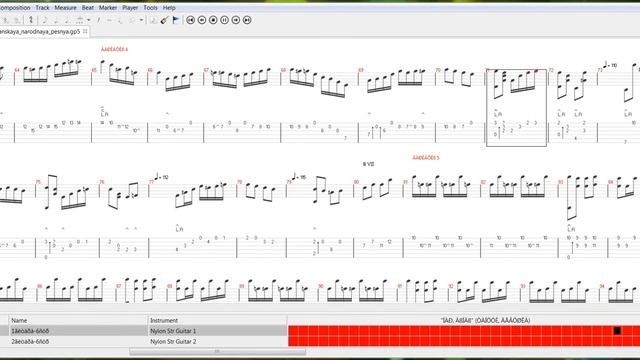This screenshot has width=640, height=360.
Task: Stop playback with the square button
Action: tap(213, 20)
